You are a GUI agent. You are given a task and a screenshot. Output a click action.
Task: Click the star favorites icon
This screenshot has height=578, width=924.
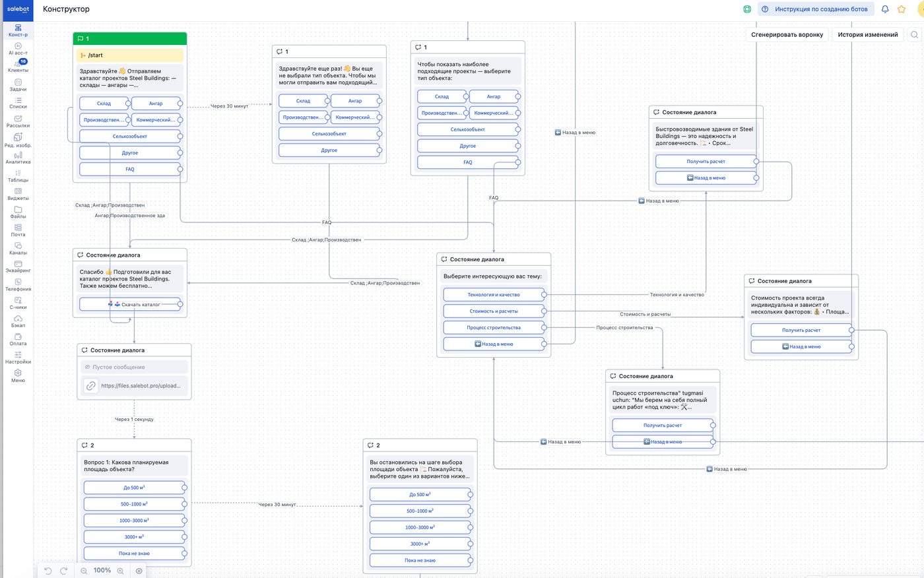click(902, 9)
